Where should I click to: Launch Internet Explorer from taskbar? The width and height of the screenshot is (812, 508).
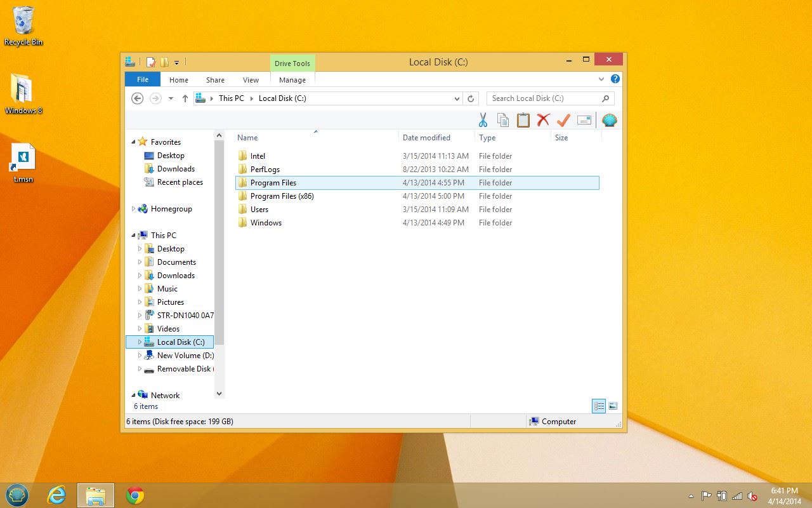coord(56,495)
